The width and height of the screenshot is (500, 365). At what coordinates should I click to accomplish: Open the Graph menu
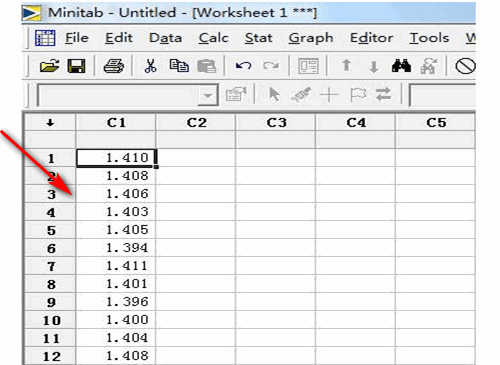pyautogui.click(x=311, y=38)
